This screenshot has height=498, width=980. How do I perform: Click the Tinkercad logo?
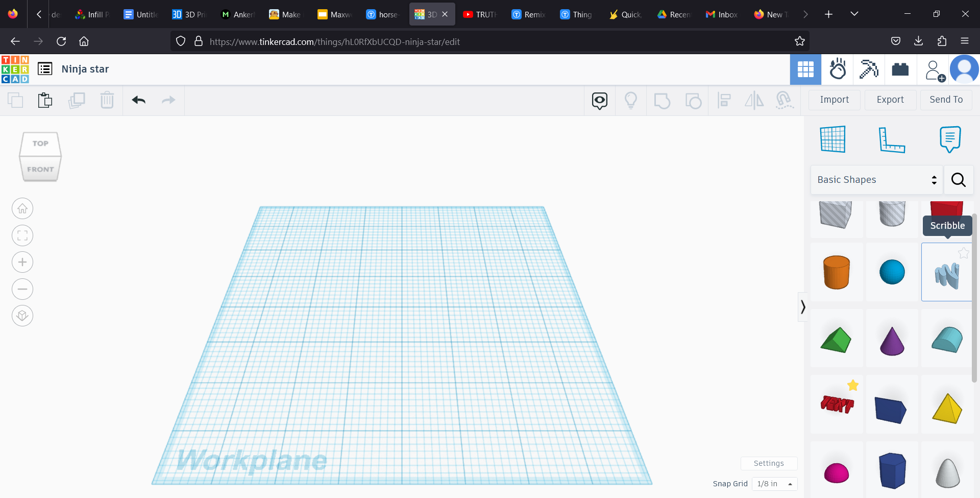pos(15,69)
